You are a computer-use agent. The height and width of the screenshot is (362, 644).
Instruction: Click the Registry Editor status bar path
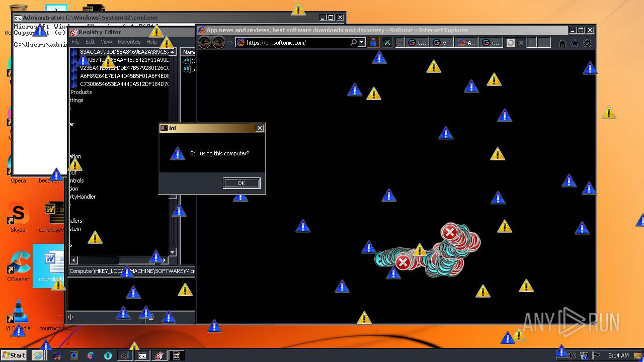[x=132, y=271]
